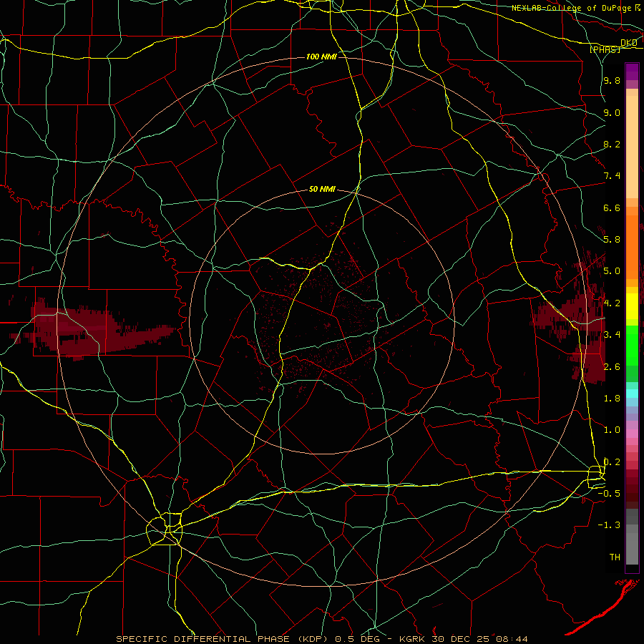Click the 4.2 value on the color scale
This screenshot has width=644, height=644.
(612, 303)
